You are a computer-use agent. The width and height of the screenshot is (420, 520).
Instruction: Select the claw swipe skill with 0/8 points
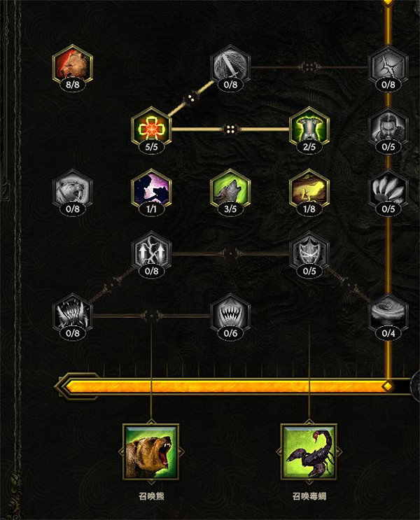[73, 314]
